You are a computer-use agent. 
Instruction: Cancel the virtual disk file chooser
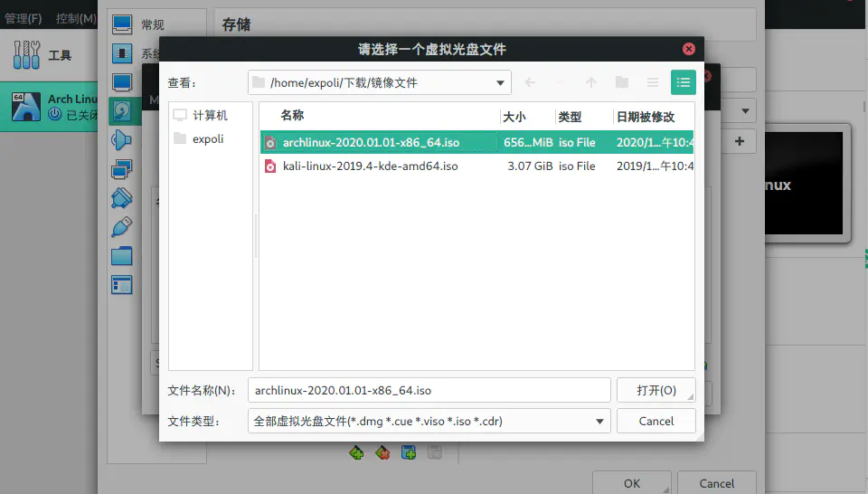656,421
